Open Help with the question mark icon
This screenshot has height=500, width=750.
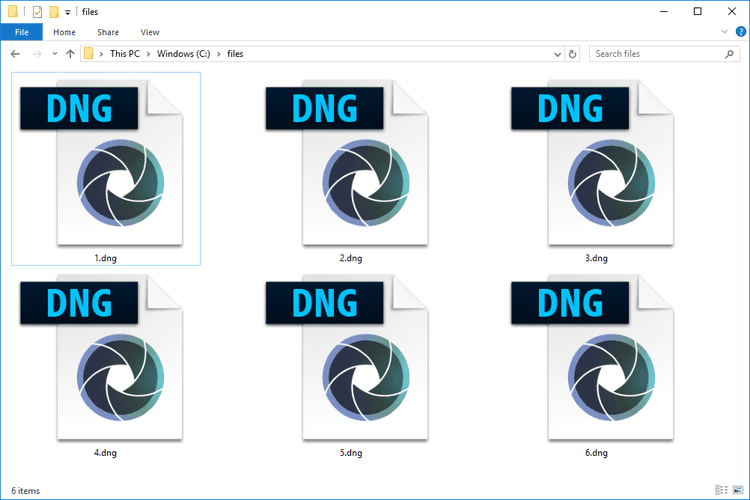(740, 32)
